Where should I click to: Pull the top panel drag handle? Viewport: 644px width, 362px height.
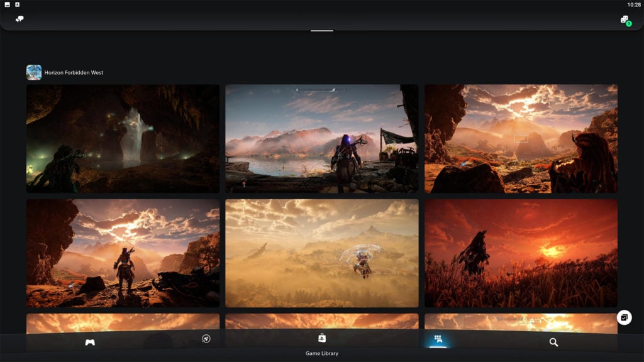(322, 30)
